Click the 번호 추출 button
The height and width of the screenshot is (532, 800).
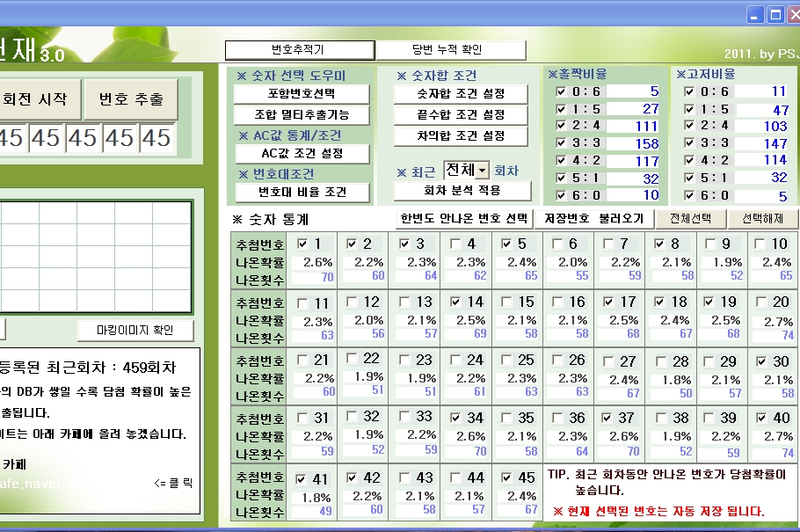point(131,99)
